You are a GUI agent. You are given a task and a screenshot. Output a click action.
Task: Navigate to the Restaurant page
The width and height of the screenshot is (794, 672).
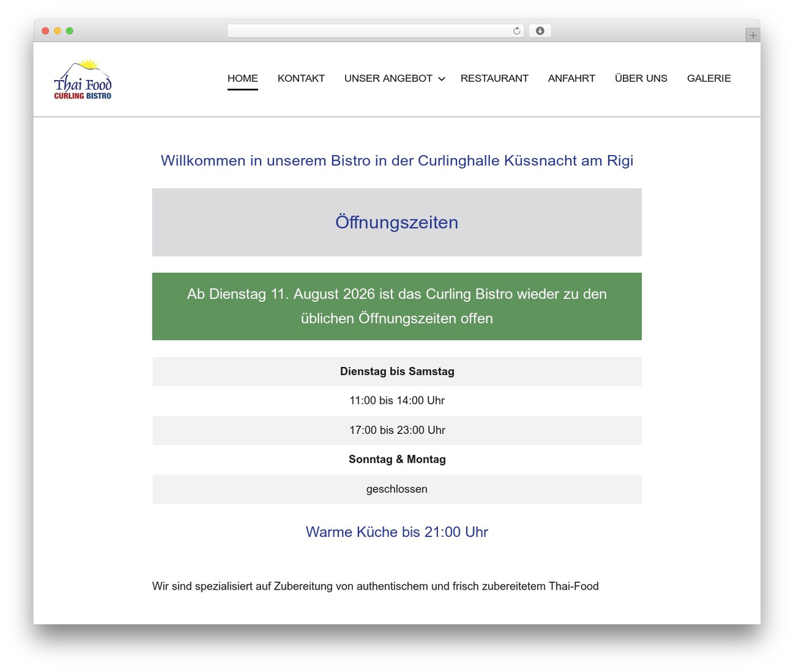(x=494, y=78)
